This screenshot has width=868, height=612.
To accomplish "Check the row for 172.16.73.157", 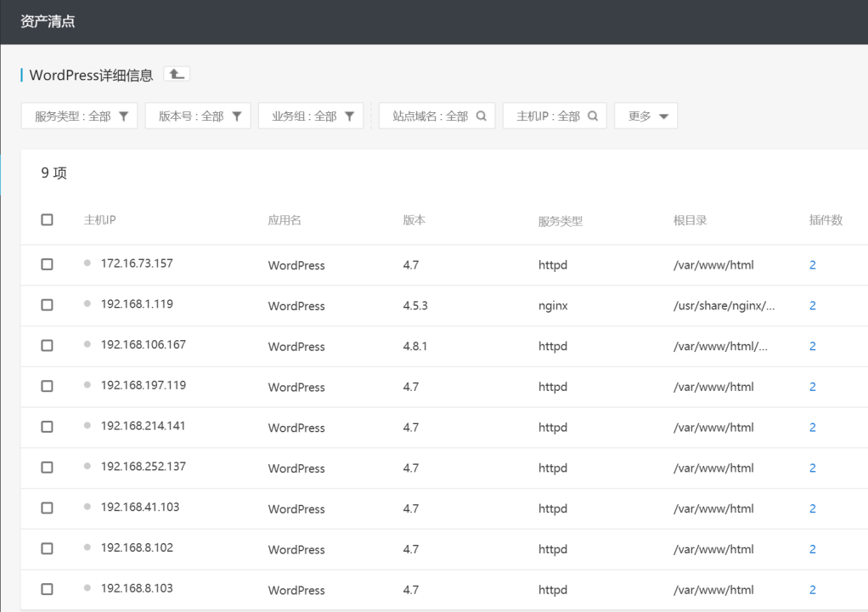I will click(x=47, y=264).
